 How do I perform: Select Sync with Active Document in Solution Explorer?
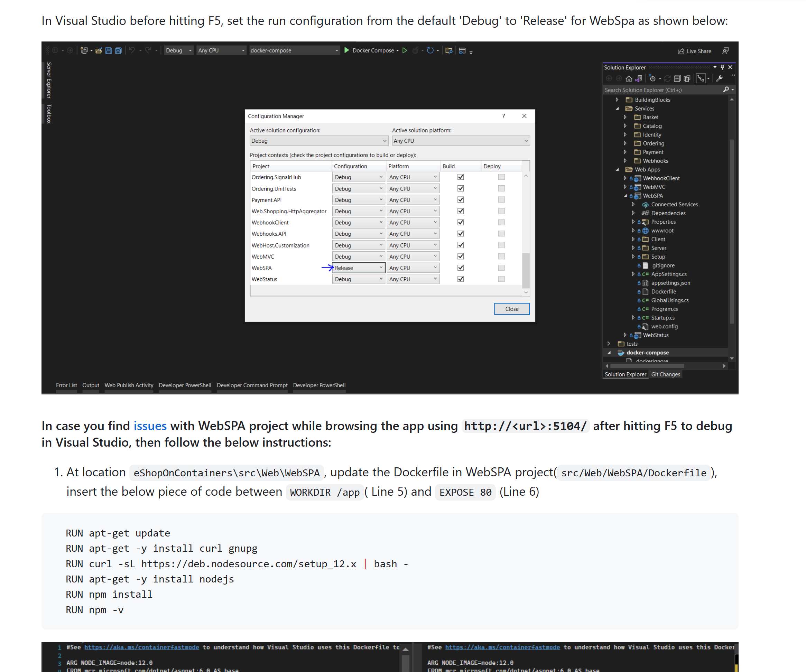pos(638,79)
